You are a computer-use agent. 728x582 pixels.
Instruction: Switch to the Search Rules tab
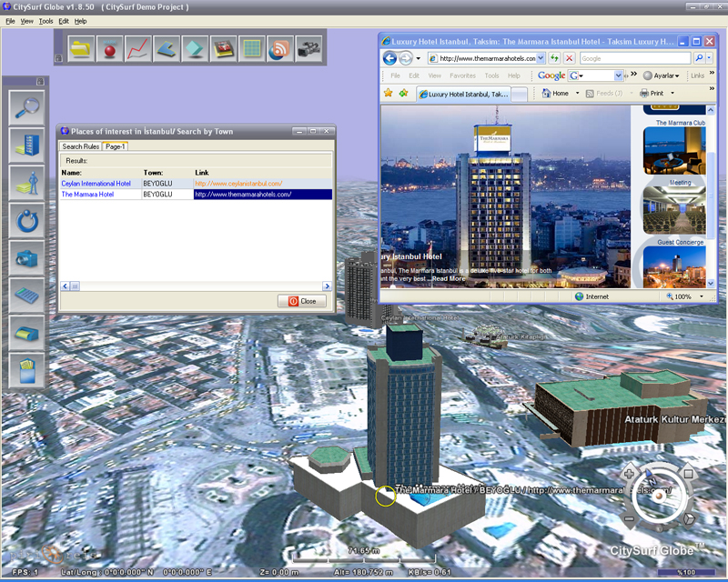tap(81, 146)
